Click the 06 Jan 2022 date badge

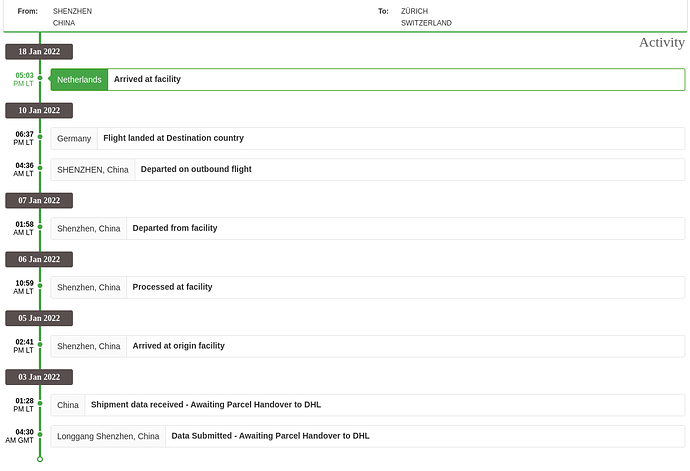point(39,259)
